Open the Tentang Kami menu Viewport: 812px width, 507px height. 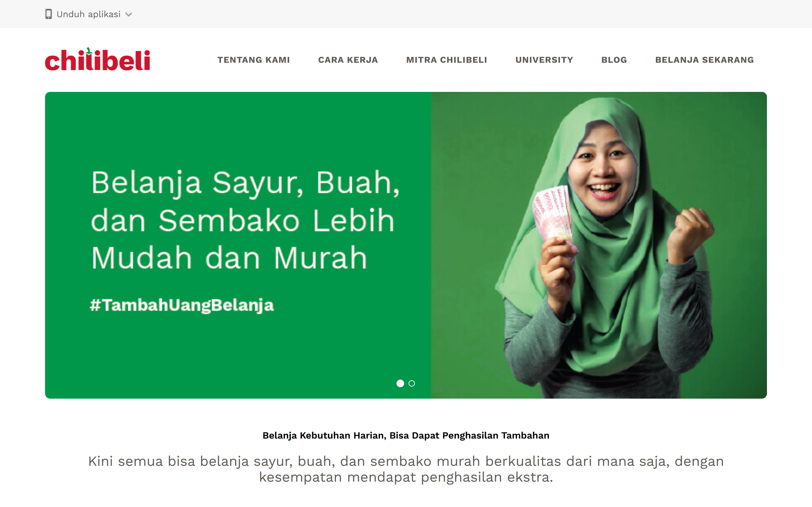254,60
